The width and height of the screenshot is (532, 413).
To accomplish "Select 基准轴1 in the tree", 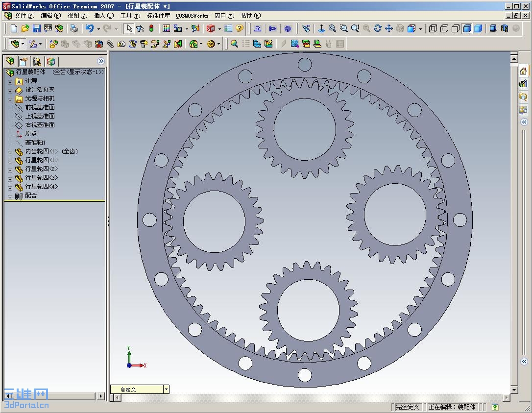I will (x=35, y=143).
